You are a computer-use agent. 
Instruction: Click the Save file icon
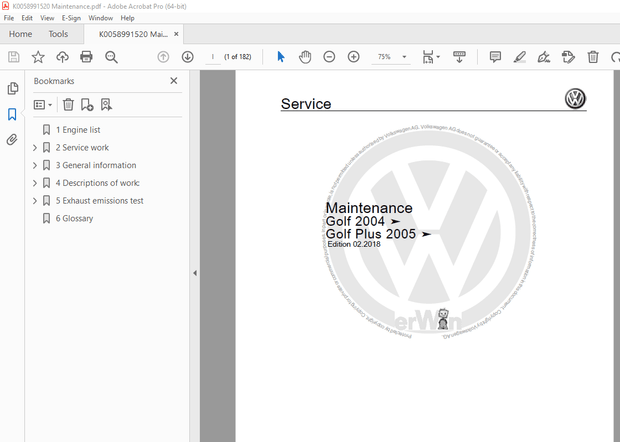pos(14,57)
